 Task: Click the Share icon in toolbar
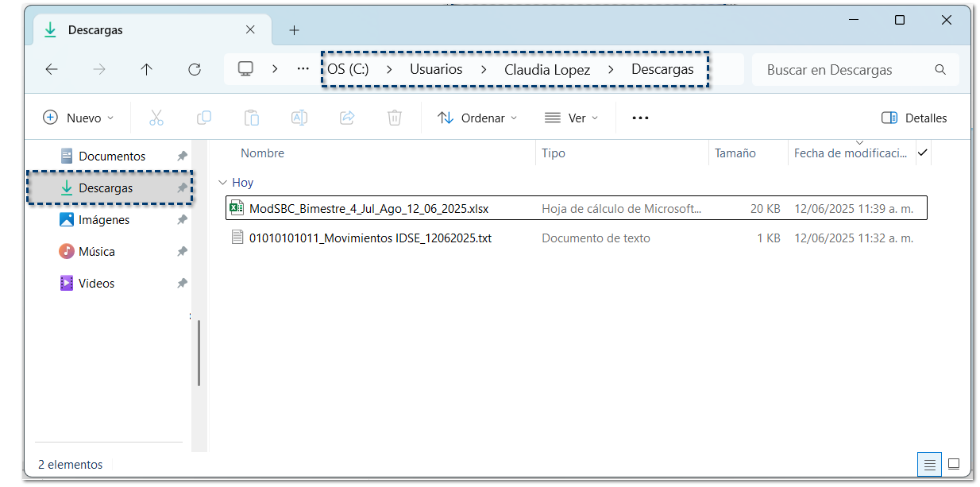(347, 118)
